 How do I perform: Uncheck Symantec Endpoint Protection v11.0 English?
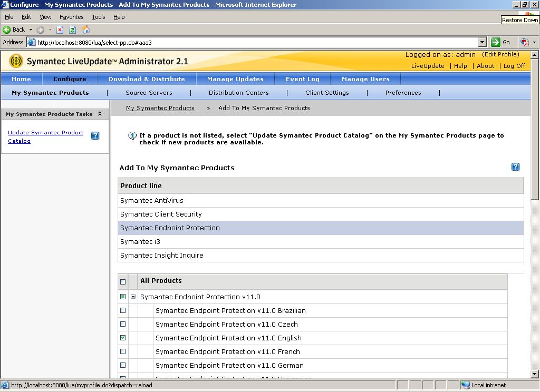123,338
